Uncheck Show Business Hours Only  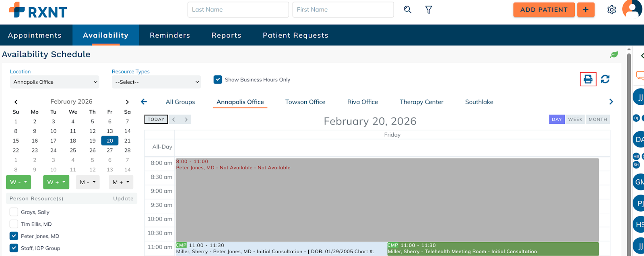coord(218,80)
